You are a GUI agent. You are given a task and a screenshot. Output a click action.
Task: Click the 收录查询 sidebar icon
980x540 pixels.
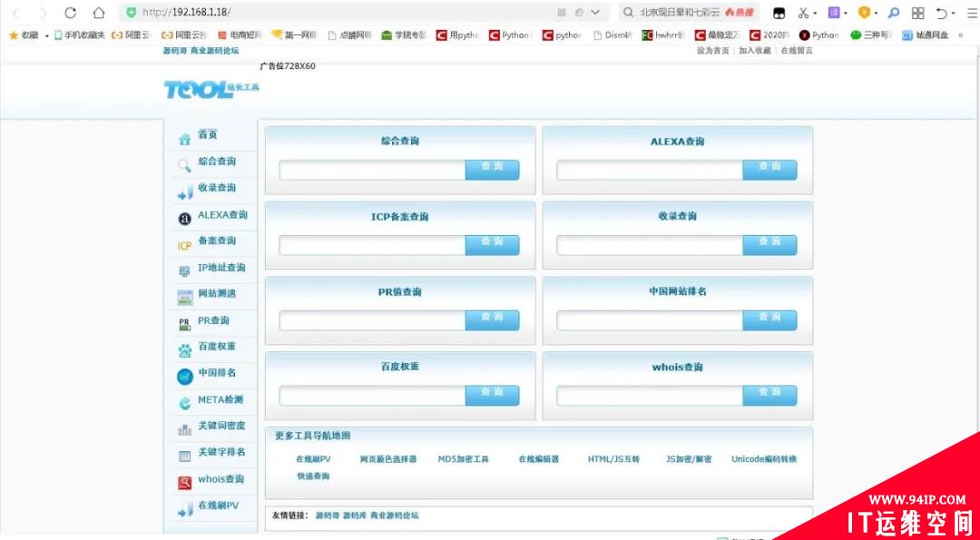click(x=184, y=192)
